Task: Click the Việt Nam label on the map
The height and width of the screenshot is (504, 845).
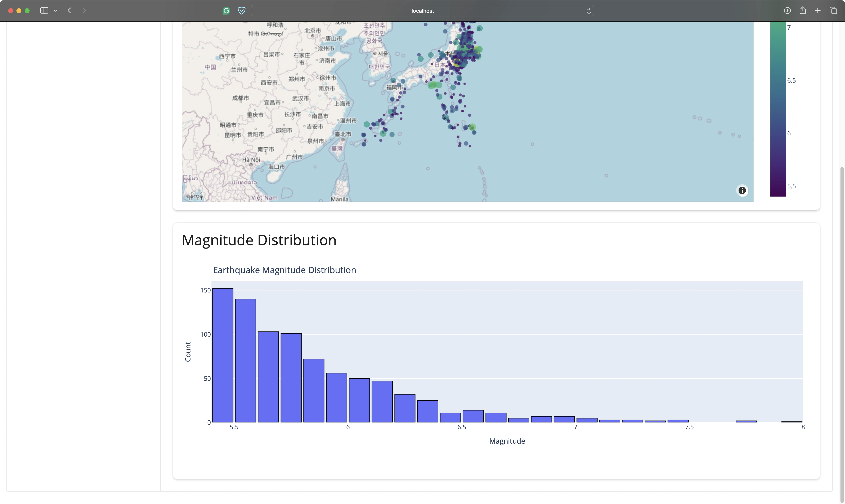Action: click(x=264, y=198)
